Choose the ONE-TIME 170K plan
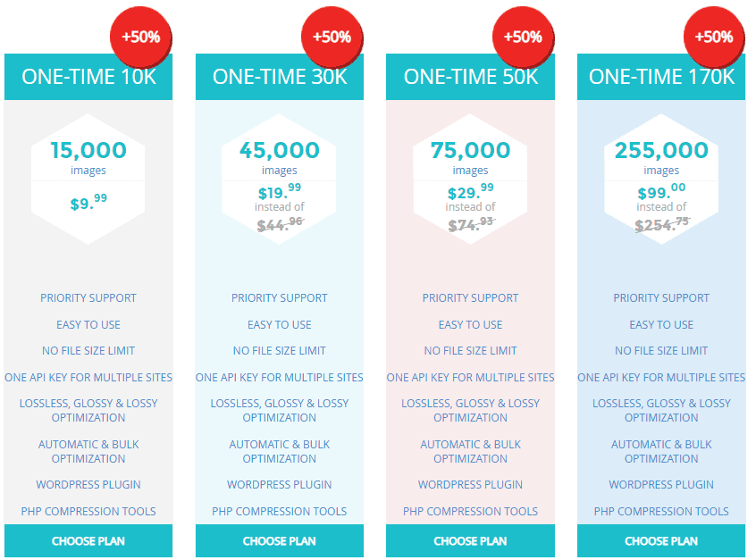Image resolution: width=756 pixels, height=560 pixels. click(x=661, y=540)
